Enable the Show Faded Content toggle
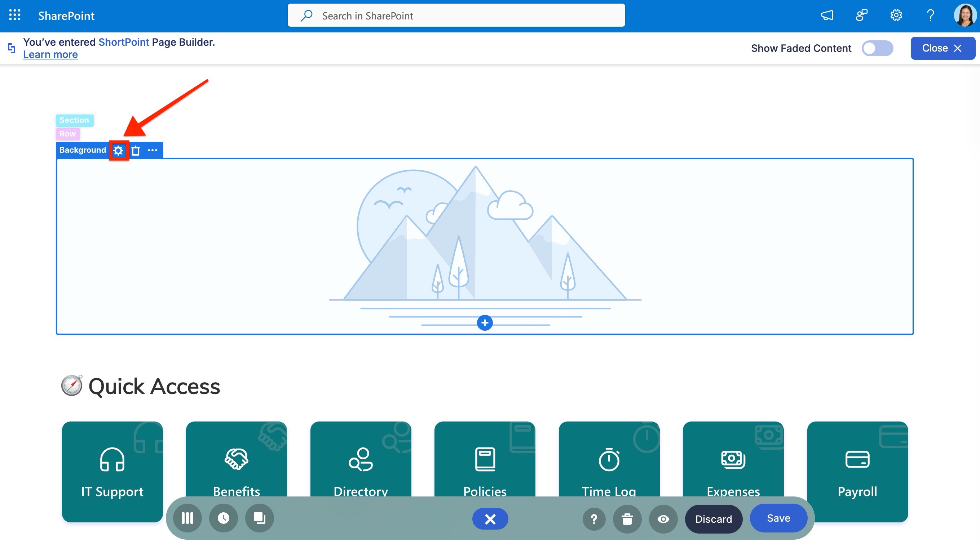980x544 pixels. 877,48
